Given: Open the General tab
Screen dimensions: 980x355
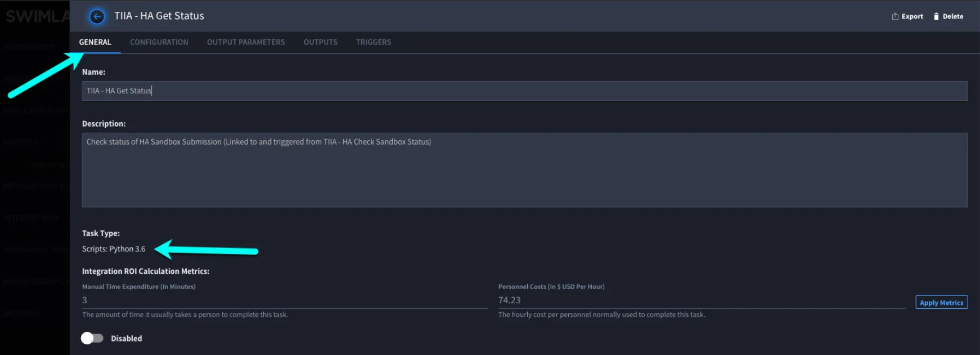Looking at the screenshot, I should (95, 42).
